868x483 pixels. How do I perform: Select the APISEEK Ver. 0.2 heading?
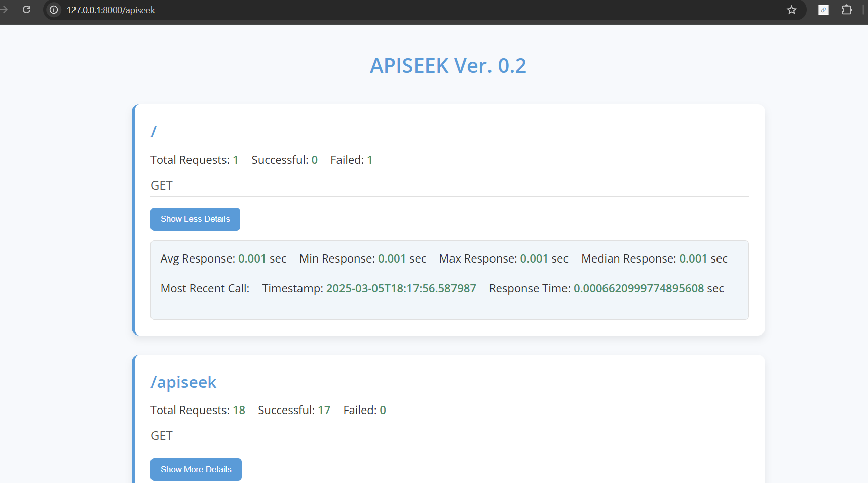(x=448, y=66)
